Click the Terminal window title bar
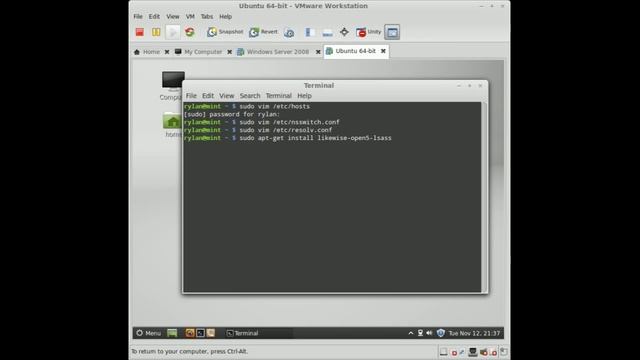This screenshot has width=640, height=360. pos(319,85)
